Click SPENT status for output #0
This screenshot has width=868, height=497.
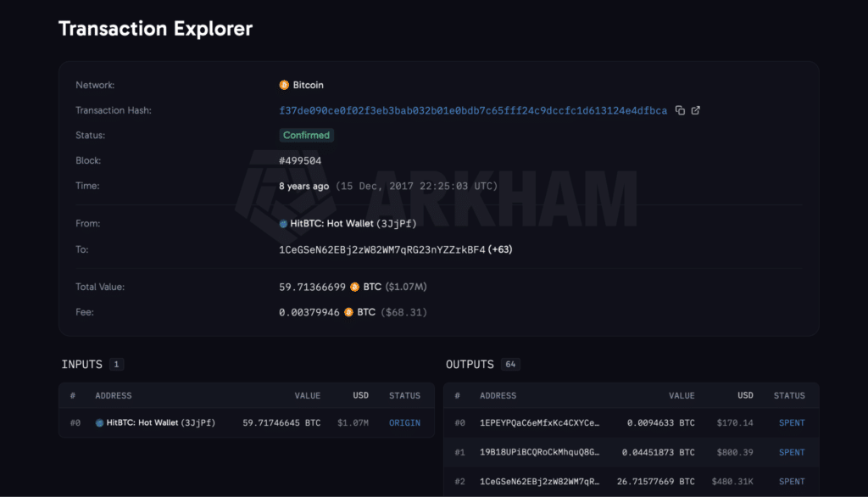(792, 422)
